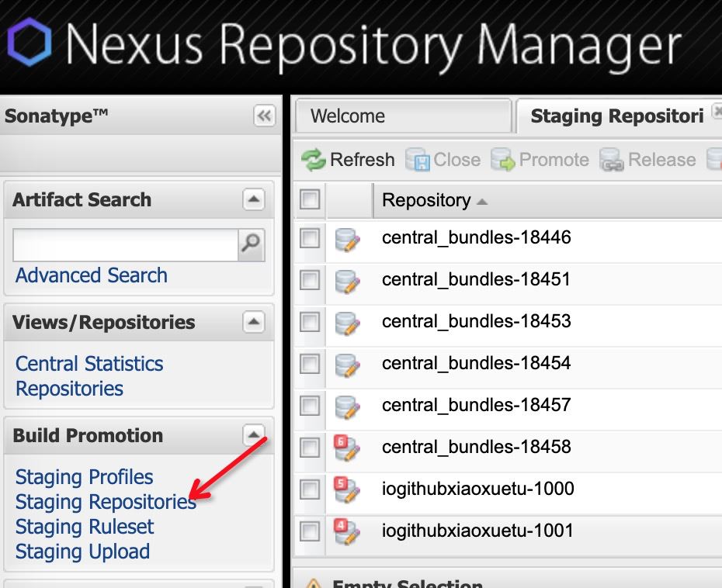Open the Advanced Search link
The width and height of the screenshot is (722, 588).
(91, 275)
